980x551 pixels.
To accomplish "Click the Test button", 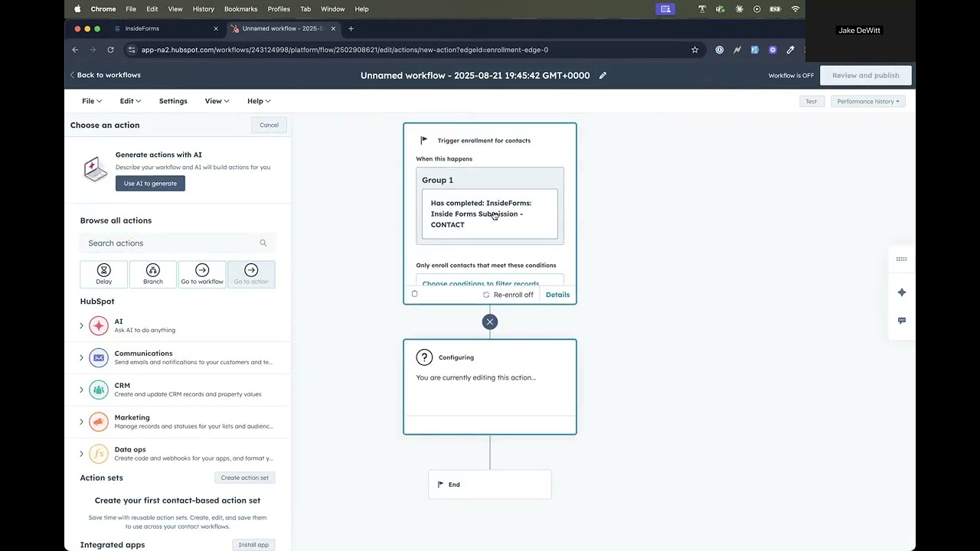I will (x=811, y=101).
